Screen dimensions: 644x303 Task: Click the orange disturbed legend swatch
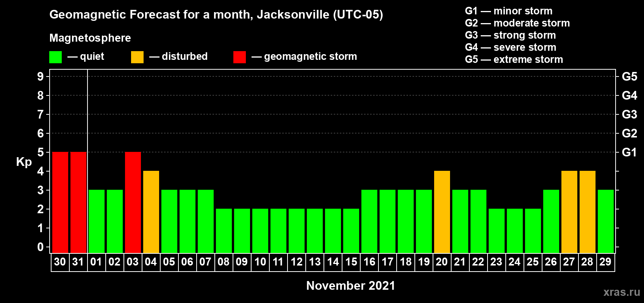(137, 57)
